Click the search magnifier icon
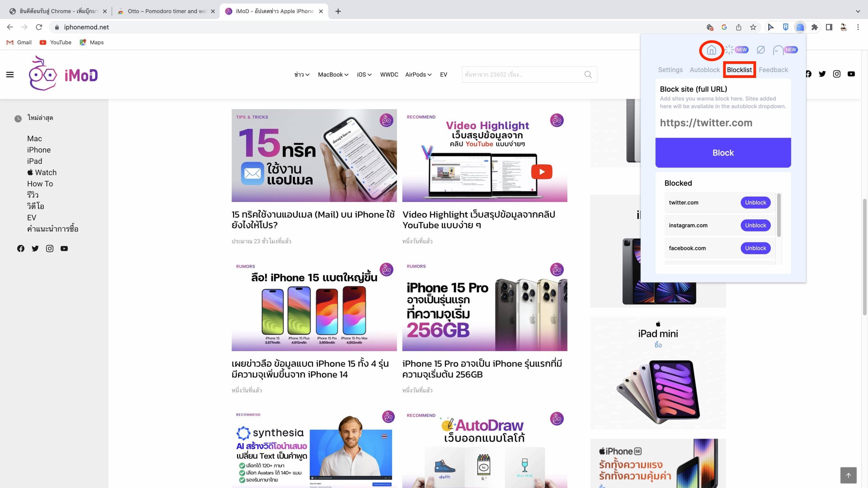Viewport: 868px width, 488px height. point(588,75)
